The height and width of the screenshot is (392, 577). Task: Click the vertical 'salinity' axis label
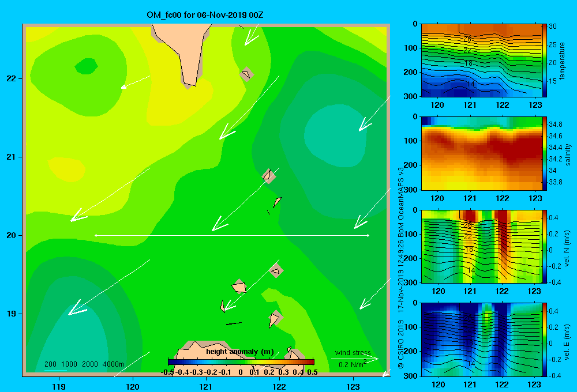[x=567, y=154]
